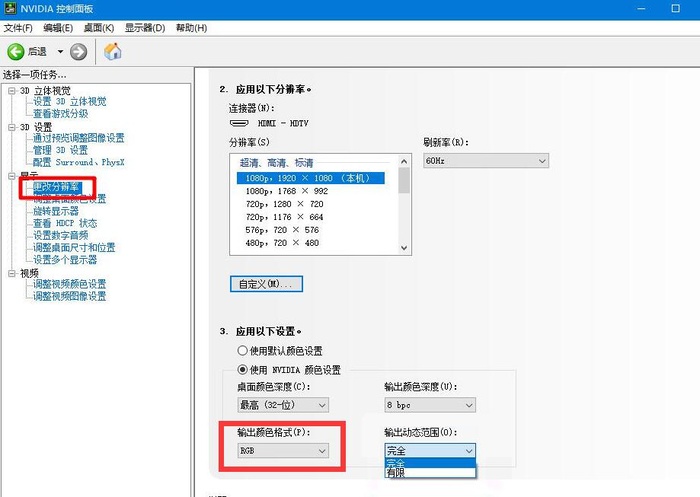The height and width of the screenshot is (497, 700).
Task: Collapse the 3D 设置 tree node
Action: pyautogui.click(x=12, y=127)
